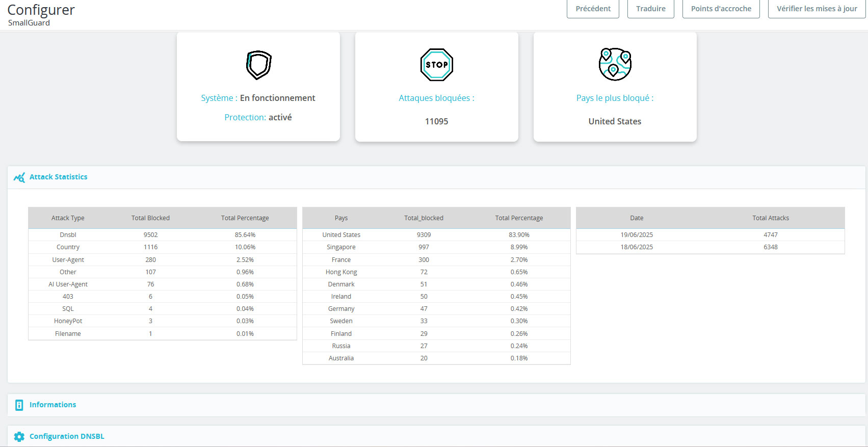Collapse the Attack Statistics panel header
The image size is (868, 447).
coord(58,177)
